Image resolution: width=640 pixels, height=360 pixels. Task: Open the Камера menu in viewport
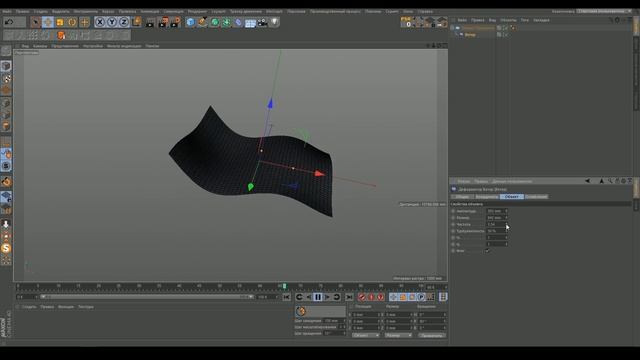click(x=40, y=46)
